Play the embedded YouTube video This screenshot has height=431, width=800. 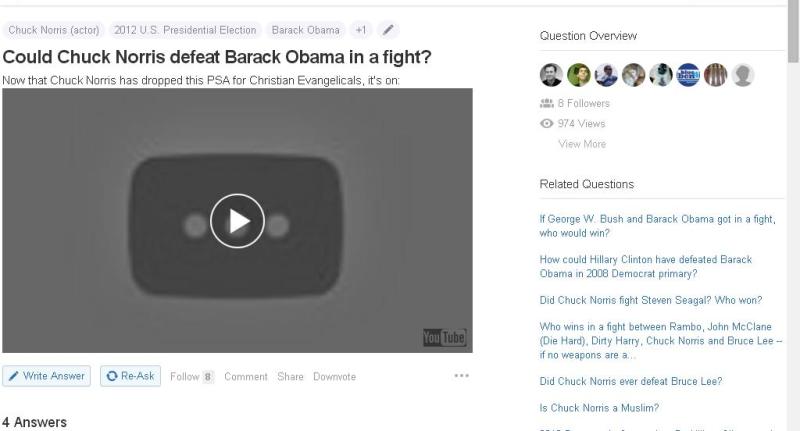[237, 221]
